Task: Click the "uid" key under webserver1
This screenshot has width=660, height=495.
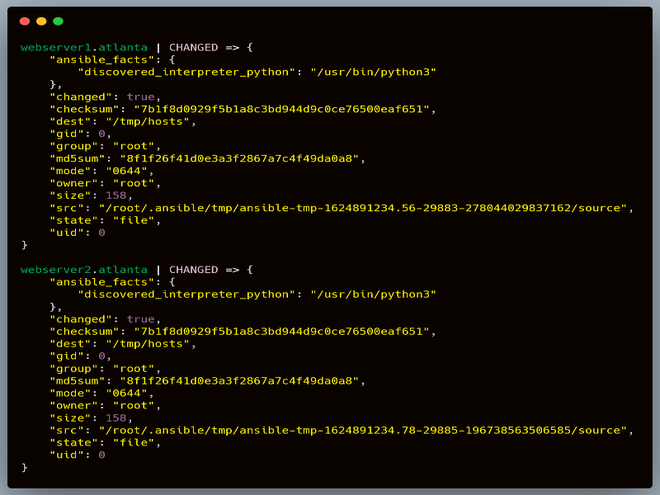Action: click(67, 232)
